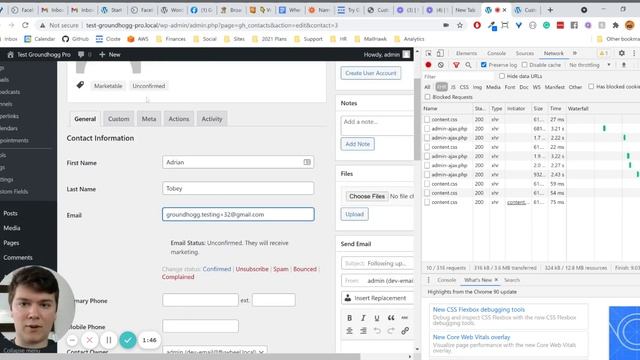640x360 pixels.
Task: Open the contact card icon in First Name field
Action: tap(307, 162)
